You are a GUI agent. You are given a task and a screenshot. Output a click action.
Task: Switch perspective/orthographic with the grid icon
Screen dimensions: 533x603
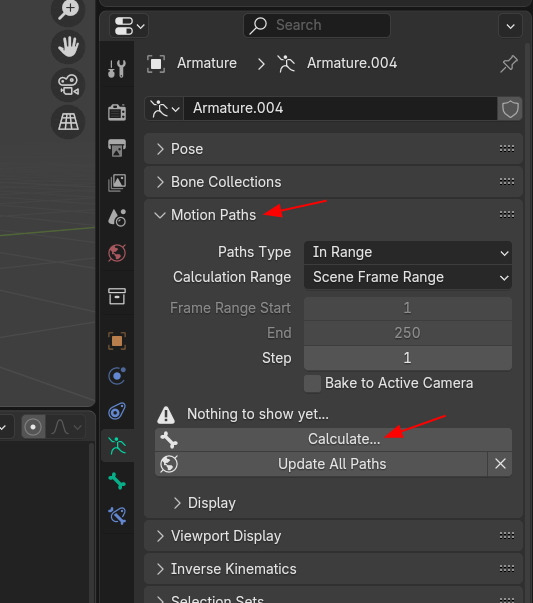tap(68, 122)
